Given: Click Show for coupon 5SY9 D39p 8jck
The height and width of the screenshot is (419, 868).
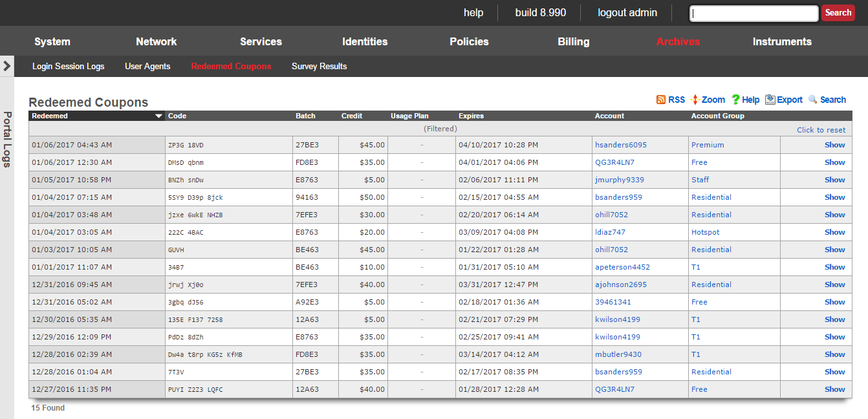Looking at the screenshot, I should coord(834,197).
